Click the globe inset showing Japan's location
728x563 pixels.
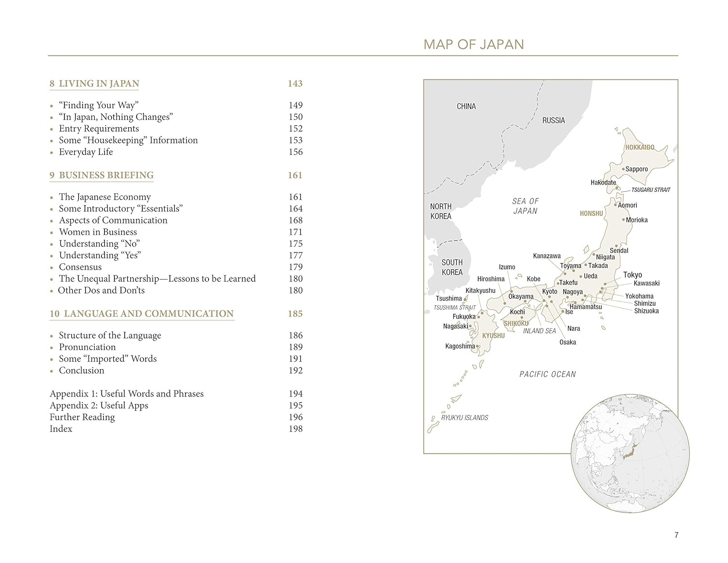(630, 453)
